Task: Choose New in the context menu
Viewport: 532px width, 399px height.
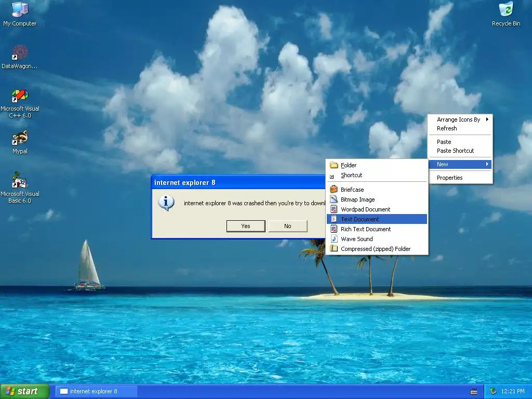Action: tap(460, 164)
